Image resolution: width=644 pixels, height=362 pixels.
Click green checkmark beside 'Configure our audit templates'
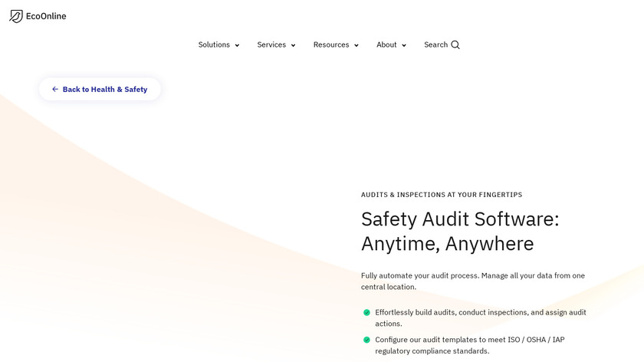(x=366, y=340)
